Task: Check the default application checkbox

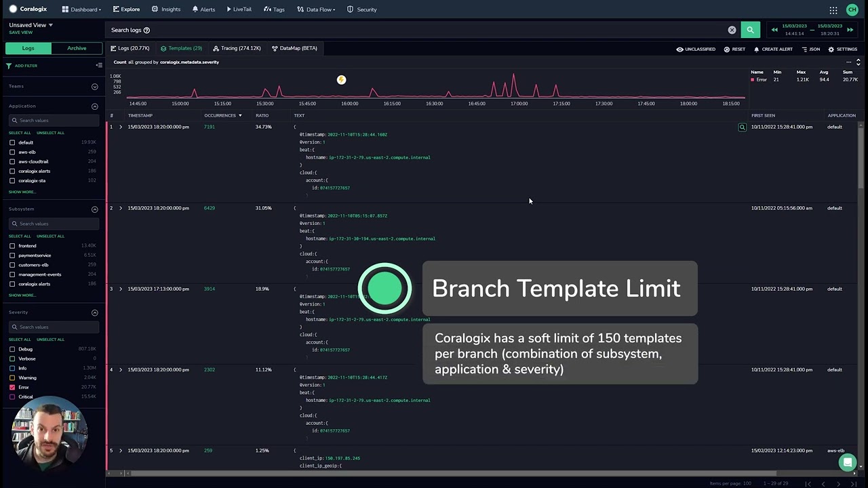Action: coord(12,142)
